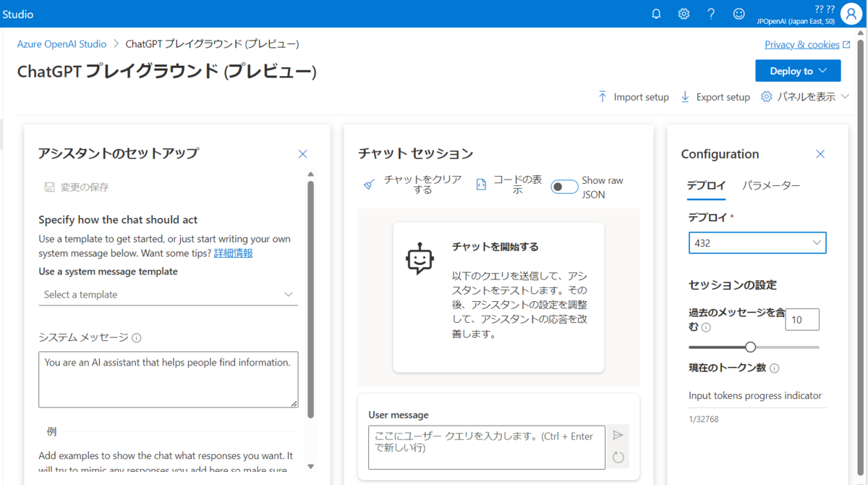Screen dimensions: 868x485
Task: Click the コードの表示 code icon
Action: click(x=481, y=185)
